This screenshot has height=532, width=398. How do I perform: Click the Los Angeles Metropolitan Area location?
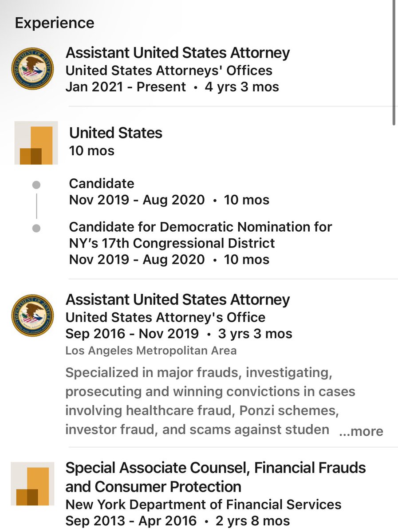coord(151,351)
